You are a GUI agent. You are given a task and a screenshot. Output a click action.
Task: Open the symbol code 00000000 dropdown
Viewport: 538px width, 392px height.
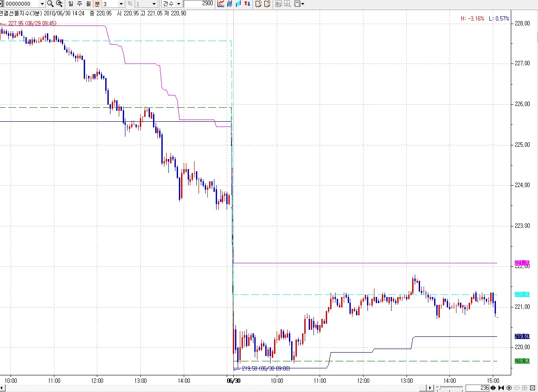[42, 4]
